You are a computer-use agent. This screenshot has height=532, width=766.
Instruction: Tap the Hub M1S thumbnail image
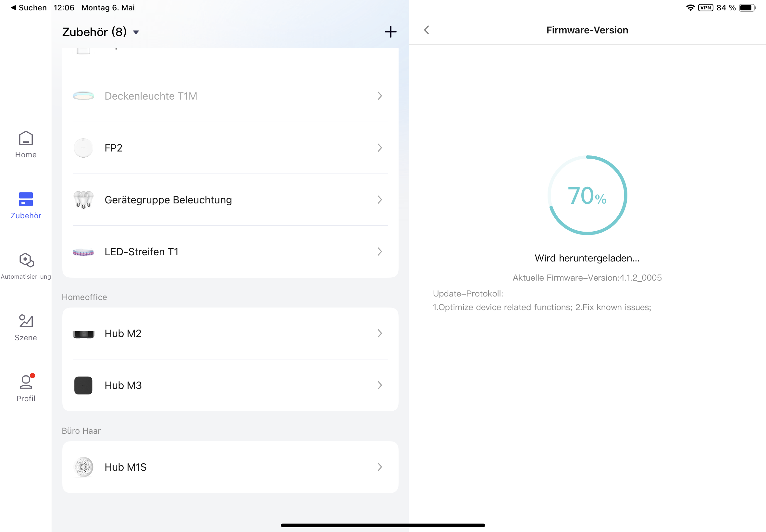pyautogui.click(x=83, y=467)
